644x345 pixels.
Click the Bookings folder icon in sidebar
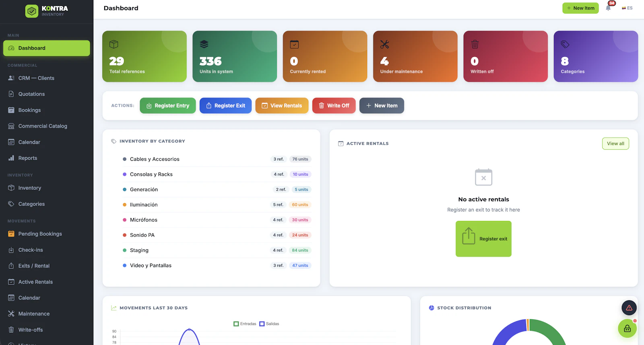coord(11,110)
